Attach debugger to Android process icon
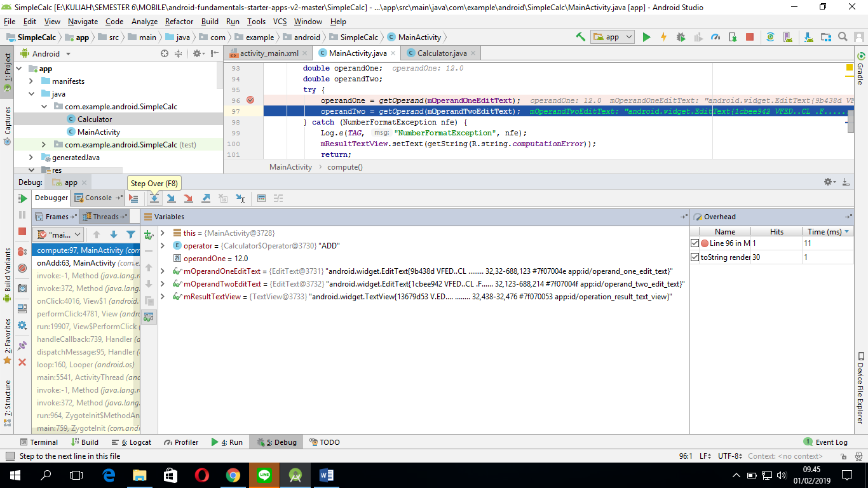868x488 pixels. (733, 37)
